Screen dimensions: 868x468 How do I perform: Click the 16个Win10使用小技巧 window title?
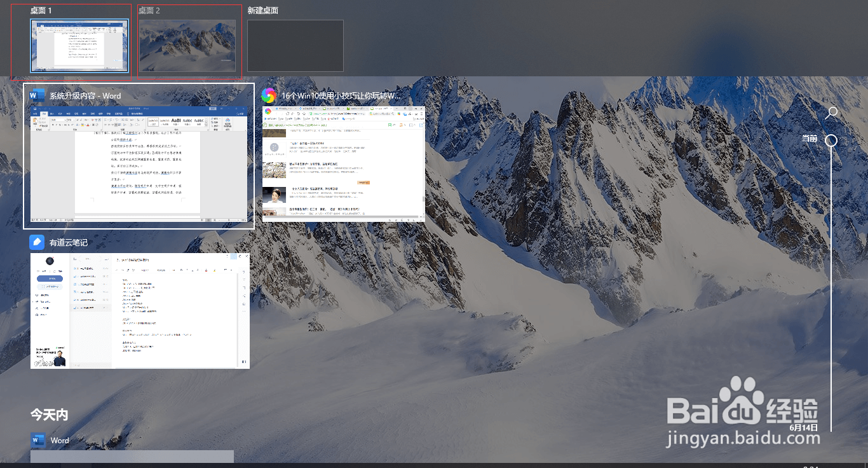(341, 96)
